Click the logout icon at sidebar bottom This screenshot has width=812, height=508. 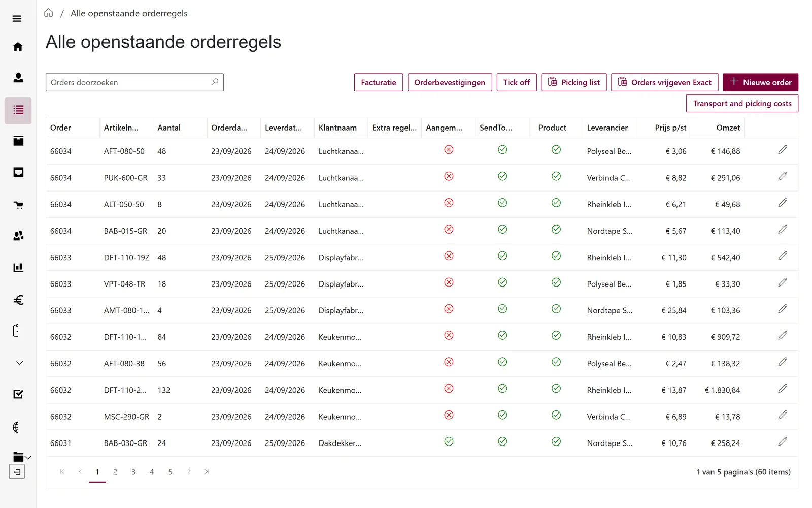(17, 472)
